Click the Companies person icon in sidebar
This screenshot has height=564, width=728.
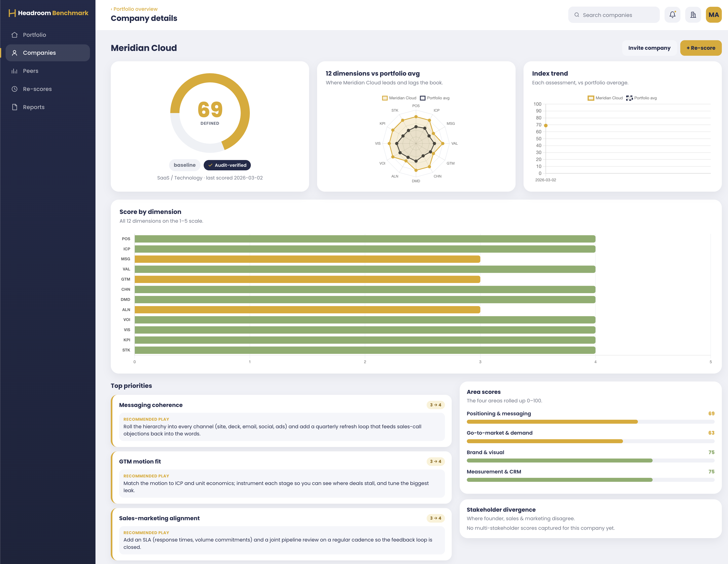click(14, 53)
